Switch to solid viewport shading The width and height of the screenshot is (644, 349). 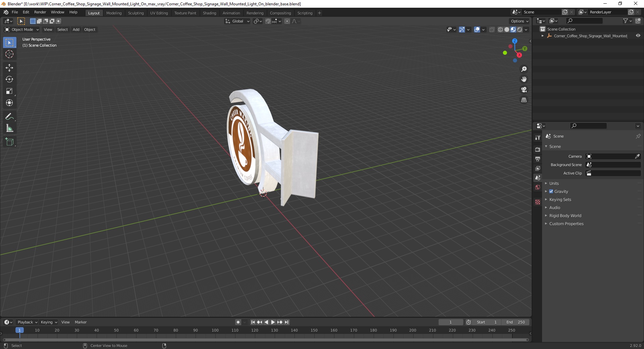(x=507, y=30)
